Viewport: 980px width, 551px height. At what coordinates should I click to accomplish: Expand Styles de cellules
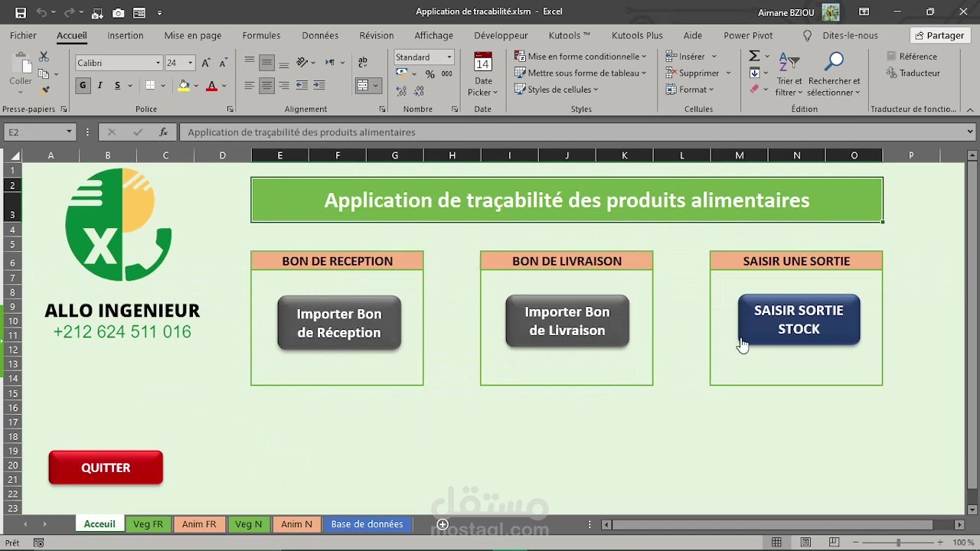point(557,90)
